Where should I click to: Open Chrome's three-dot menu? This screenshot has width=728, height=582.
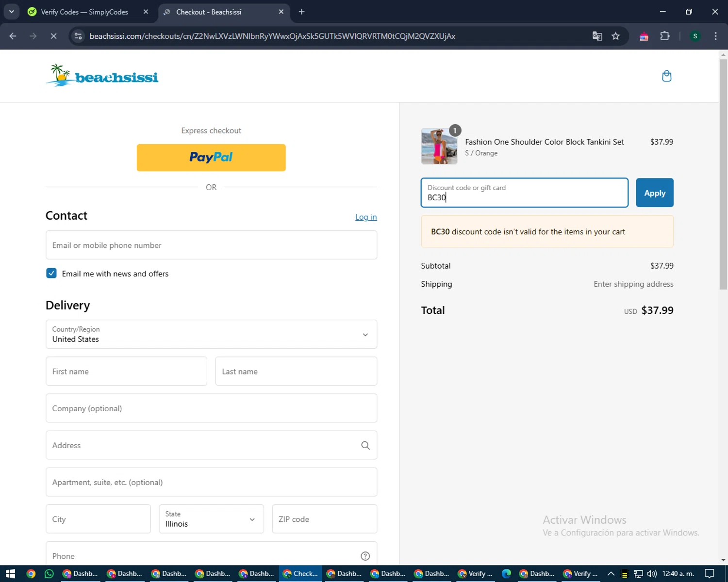tap(715, 36)
